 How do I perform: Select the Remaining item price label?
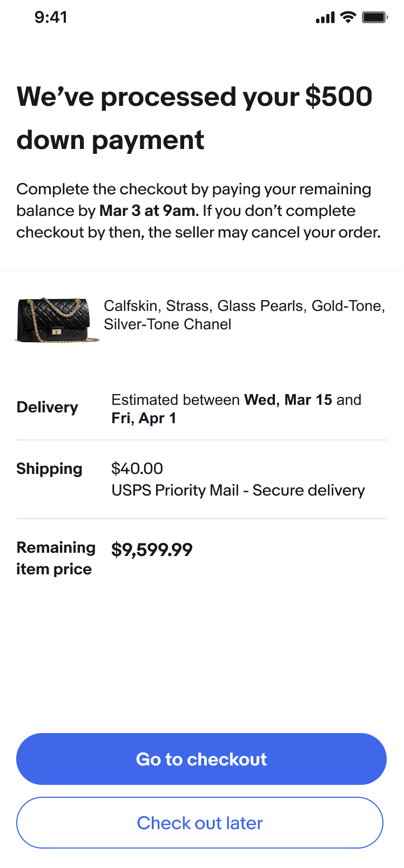pos(56,558)
